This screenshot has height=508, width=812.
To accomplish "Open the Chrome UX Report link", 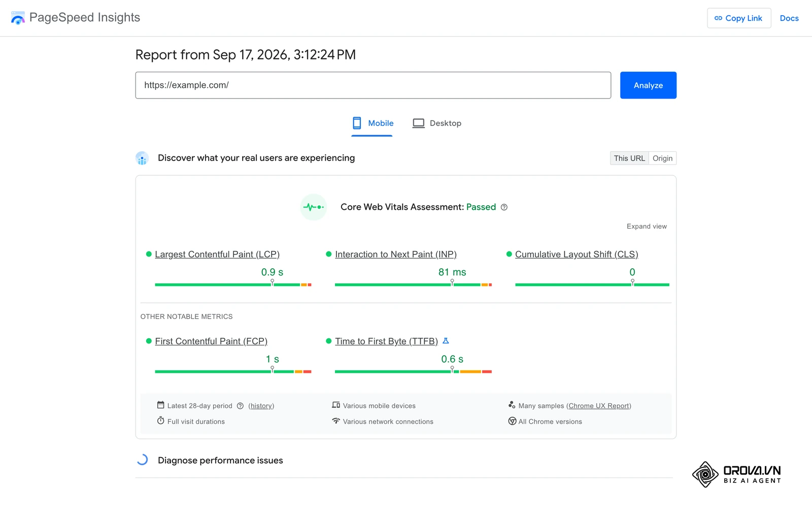I will [x=599, y=406].
